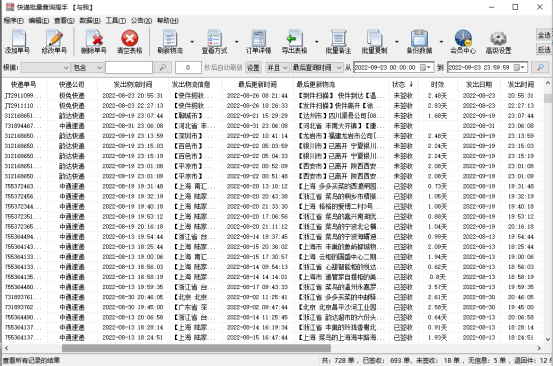Click the 查看方式 view mode icon
This screenshot has height=366, width=553.
tap(214, 42)
